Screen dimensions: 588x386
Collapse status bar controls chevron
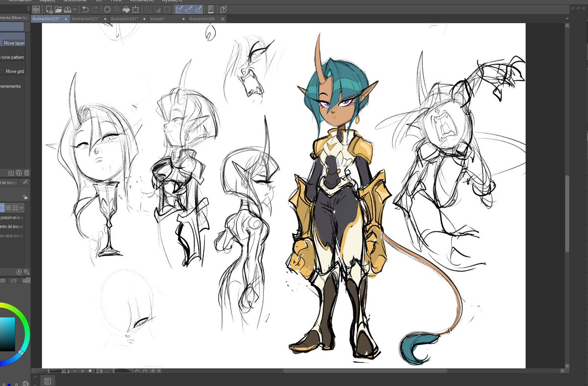pos(159,371)
